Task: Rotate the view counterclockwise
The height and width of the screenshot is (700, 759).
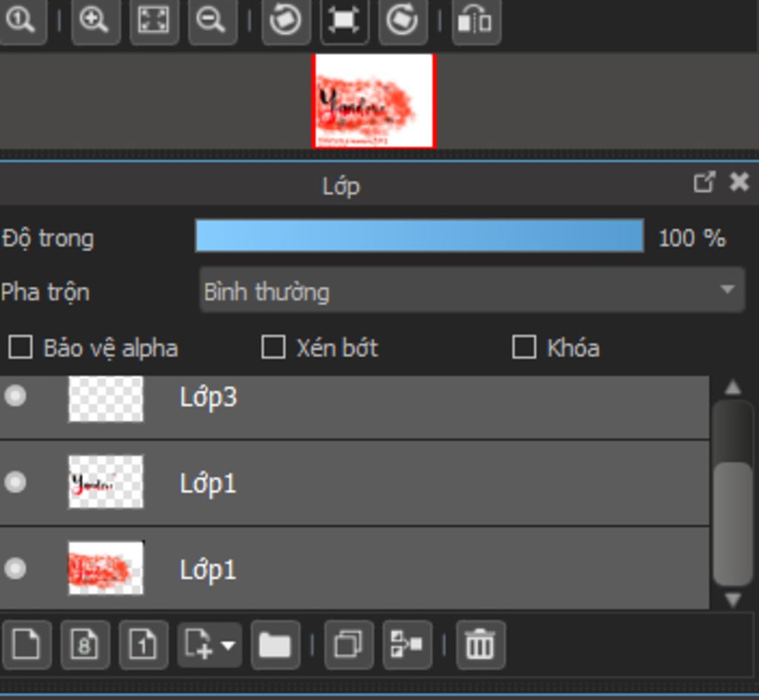Action: coord(285,20)
